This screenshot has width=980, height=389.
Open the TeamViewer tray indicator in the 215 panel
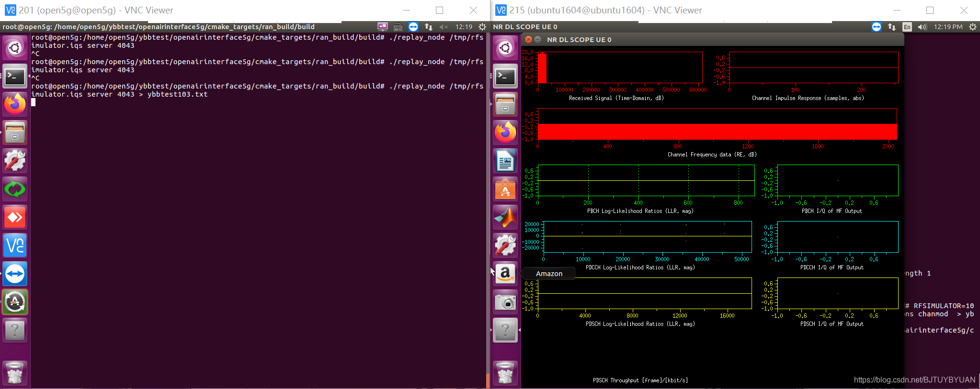click(x=877, y=27)
